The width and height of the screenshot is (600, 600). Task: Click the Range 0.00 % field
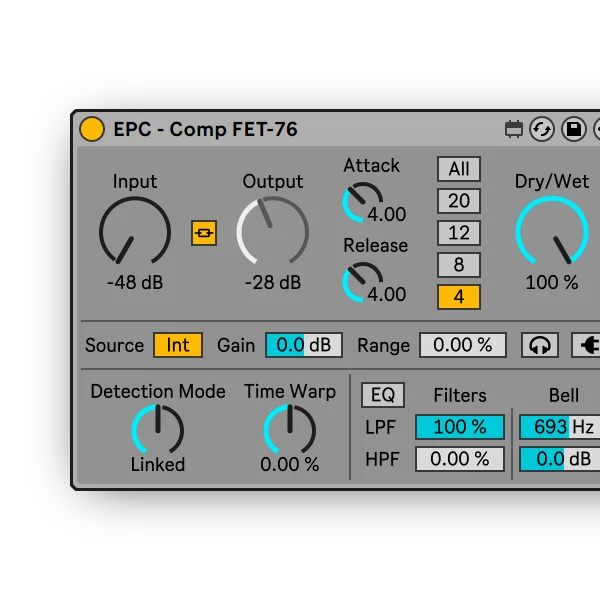(x=463, y=345)
